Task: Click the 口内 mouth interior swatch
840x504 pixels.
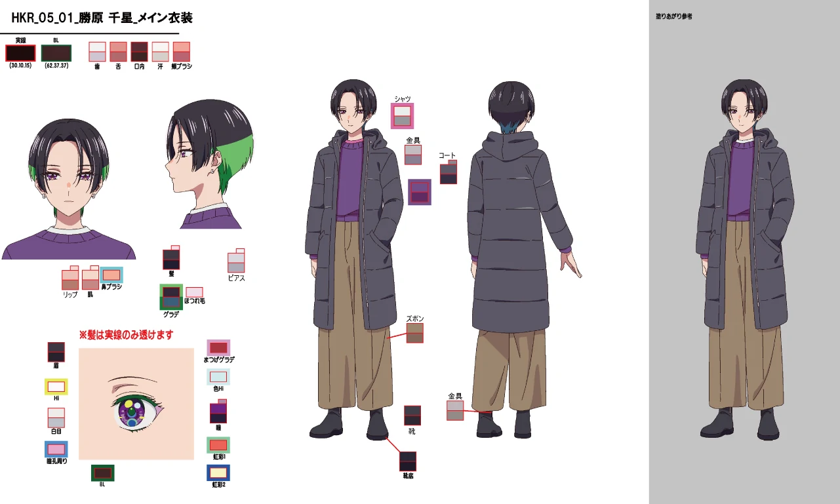Action: click(x=139, y=52)
